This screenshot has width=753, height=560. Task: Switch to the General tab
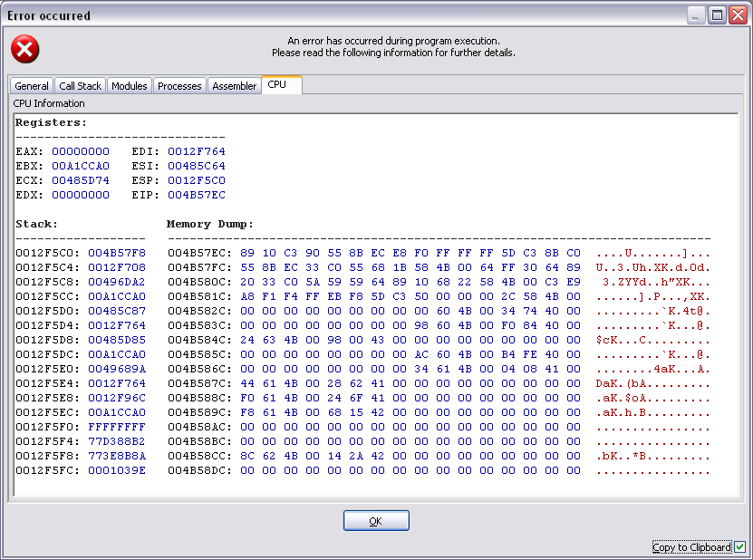(32, 86)
